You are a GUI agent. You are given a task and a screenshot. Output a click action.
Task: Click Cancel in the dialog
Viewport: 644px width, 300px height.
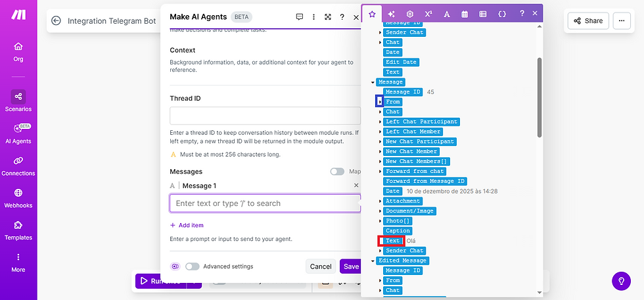321,266
